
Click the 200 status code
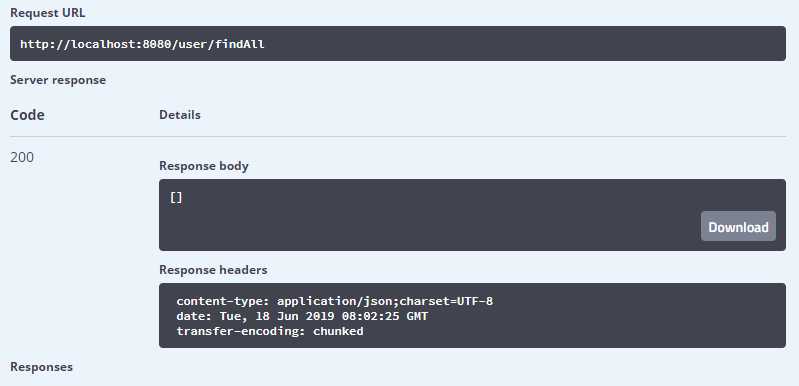coord(22,157)
